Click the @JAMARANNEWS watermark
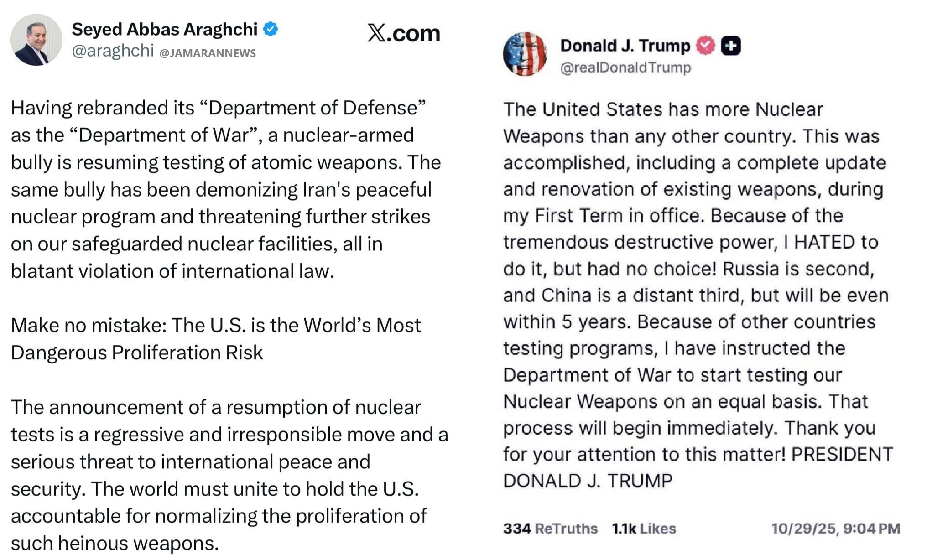Viewport: 927px width, 560px height. pos(208,53)
